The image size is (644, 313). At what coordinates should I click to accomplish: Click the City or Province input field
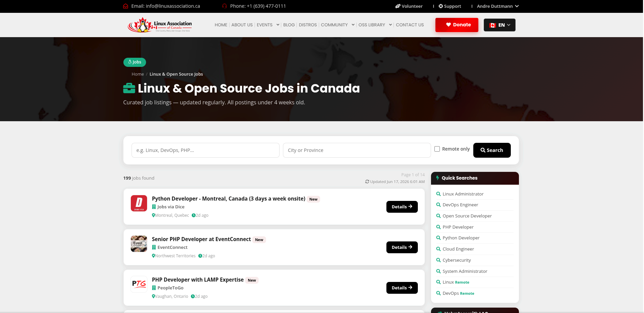pyautogui.click(x=357, y=150)
